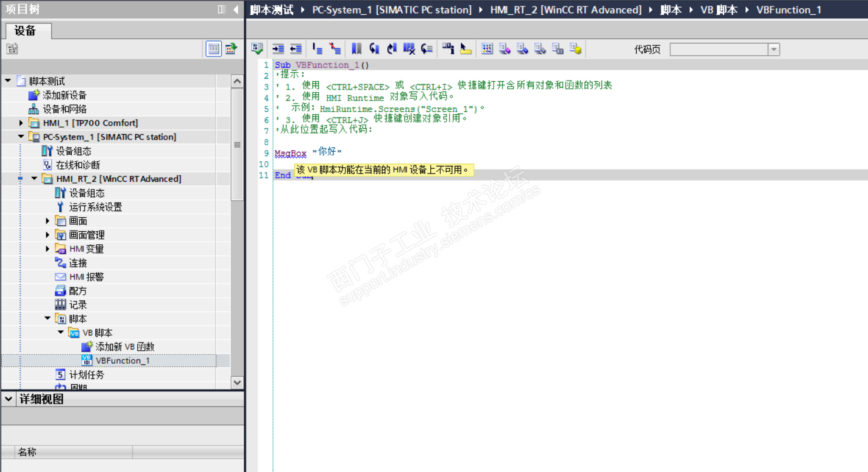Toggle the highlighted overview button in project tree toolbar
The width and height of the screenshot is (868, 472).
click(214, 49)
